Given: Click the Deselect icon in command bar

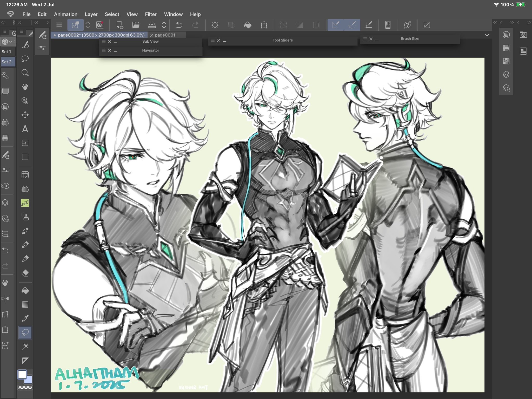Looking at the screenshot, I should 283,25.
